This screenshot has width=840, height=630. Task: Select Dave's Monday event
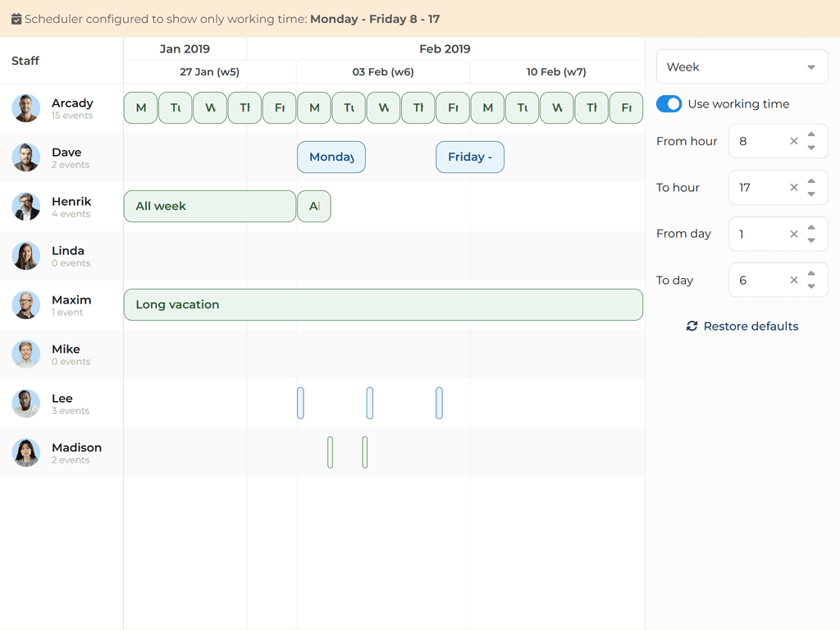coord(331,157)
